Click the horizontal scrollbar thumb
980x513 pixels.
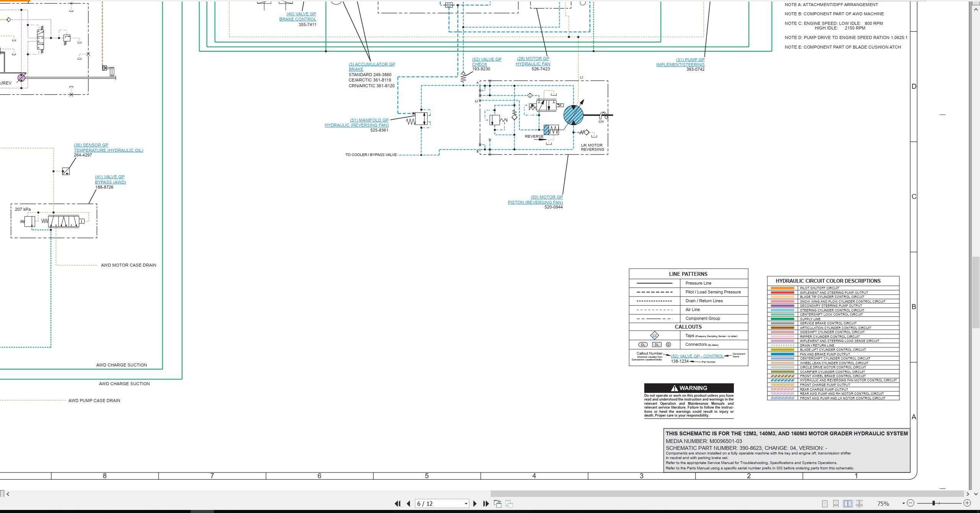tap(727, 494)
